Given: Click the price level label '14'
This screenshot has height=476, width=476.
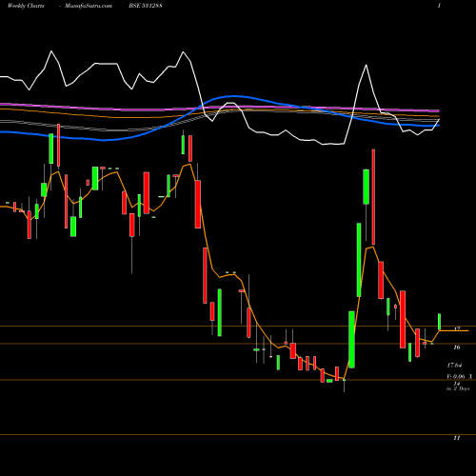Looking at the screenshot, I should (x=457, y=384).
